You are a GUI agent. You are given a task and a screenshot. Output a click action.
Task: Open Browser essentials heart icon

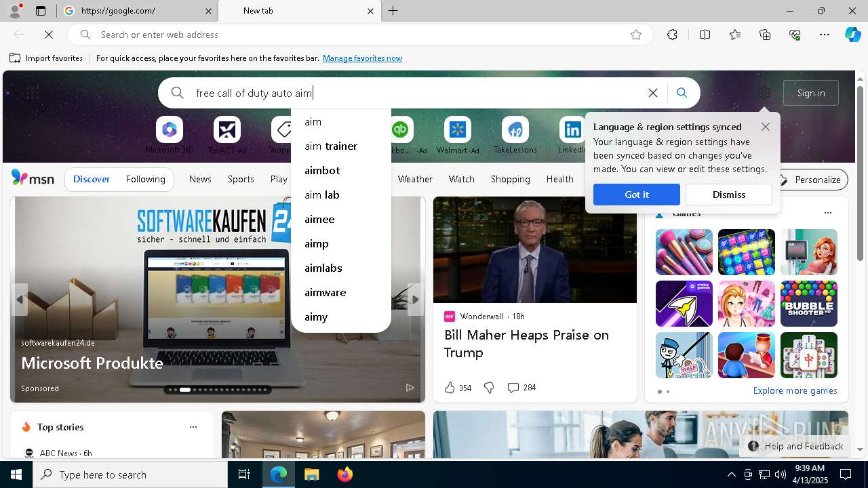tap(795, 35)
